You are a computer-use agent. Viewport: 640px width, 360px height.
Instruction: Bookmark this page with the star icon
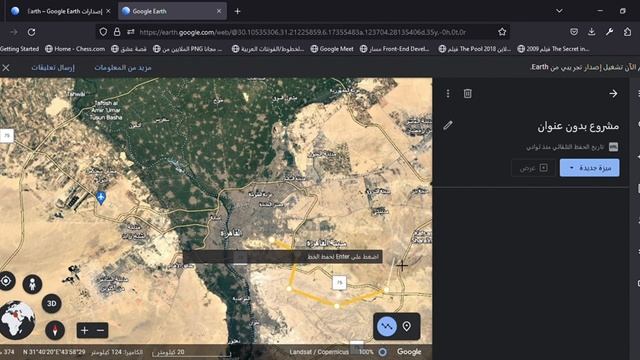coord(502,32)
